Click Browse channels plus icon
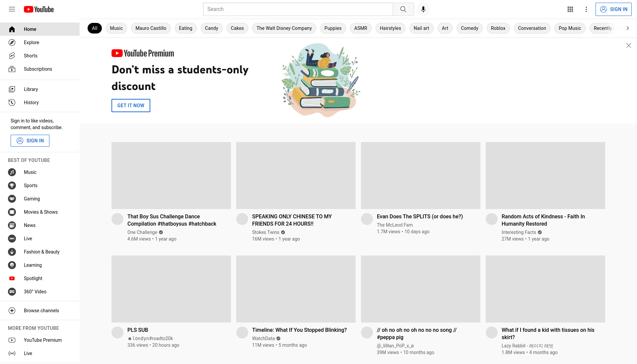This screenshot has height=364, width=637. point(12,311)
